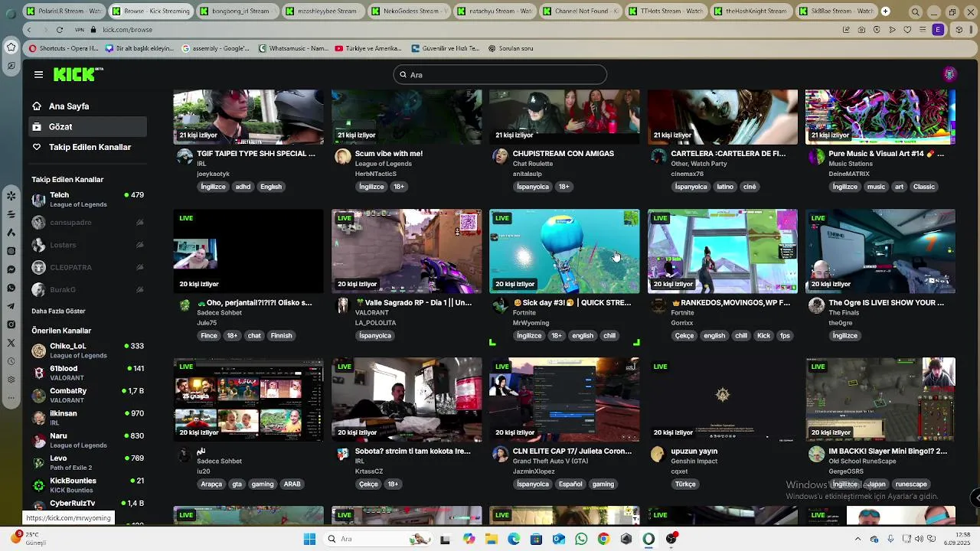Switch to bongbong_irl Stream tab

pos(237,11)
